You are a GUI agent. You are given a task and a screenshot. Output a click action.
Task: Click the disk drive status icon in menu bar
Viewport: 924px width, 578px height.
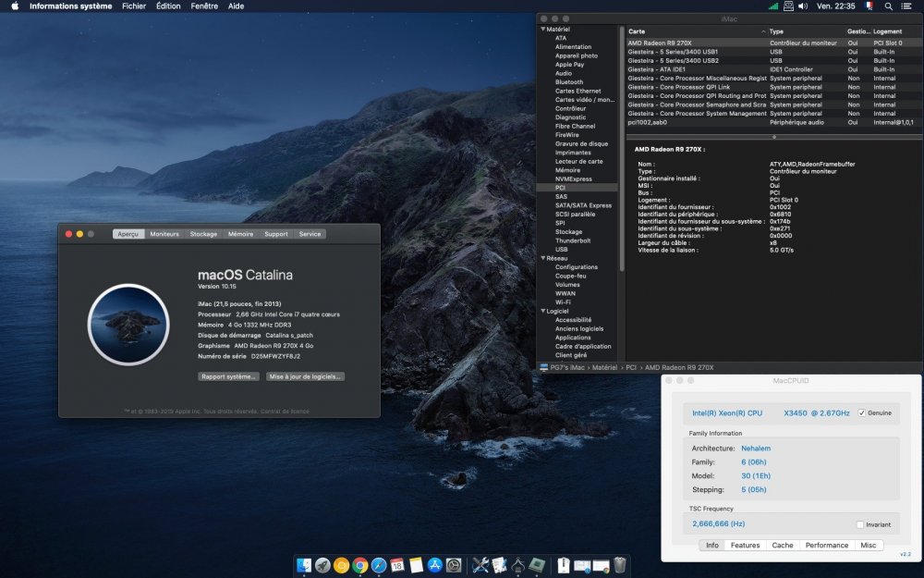788,6
